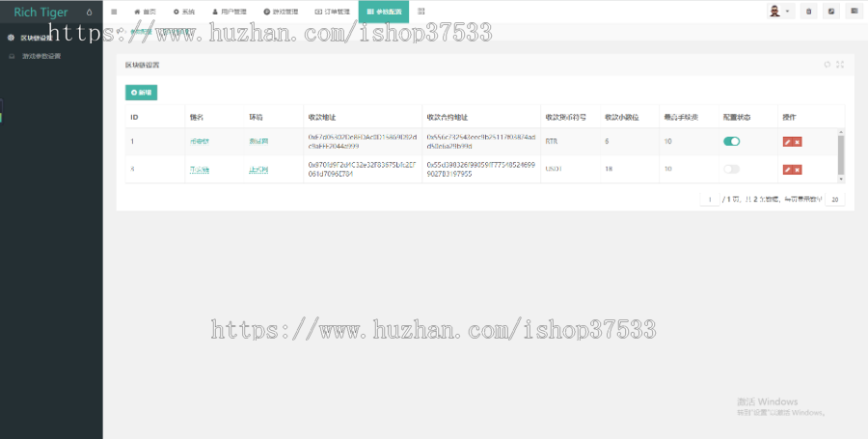868x439 pixels.
Task: Click the 环境 column header
Action: pos(256,118)
